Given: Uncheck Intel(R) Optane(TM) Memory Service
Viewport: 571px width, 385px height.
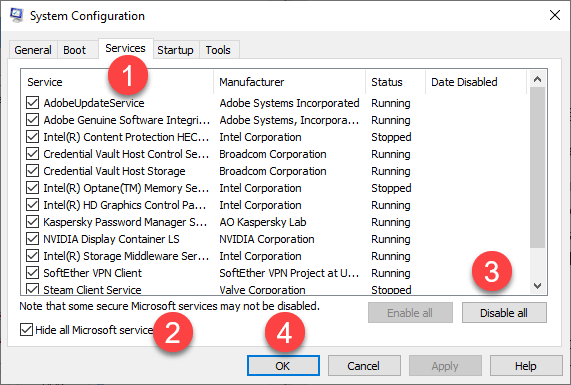Looking at the screenshot, I should point(32,188).
